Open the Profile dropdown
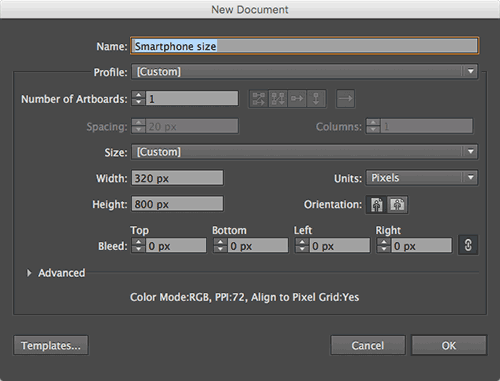The width and height of the screenshot is (500, 381). coord(305,72)
